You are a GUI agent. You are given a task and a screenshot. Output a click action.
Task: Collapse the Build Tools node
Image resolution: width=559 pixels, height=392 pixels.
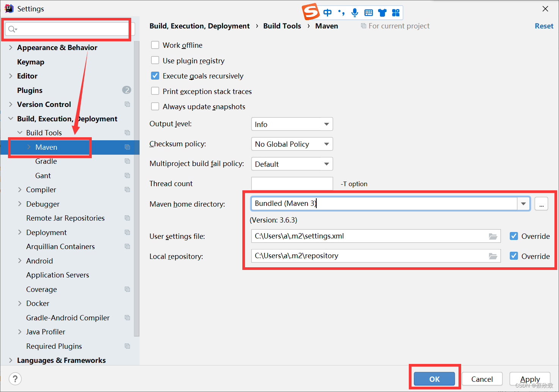[x=20, y=133]
